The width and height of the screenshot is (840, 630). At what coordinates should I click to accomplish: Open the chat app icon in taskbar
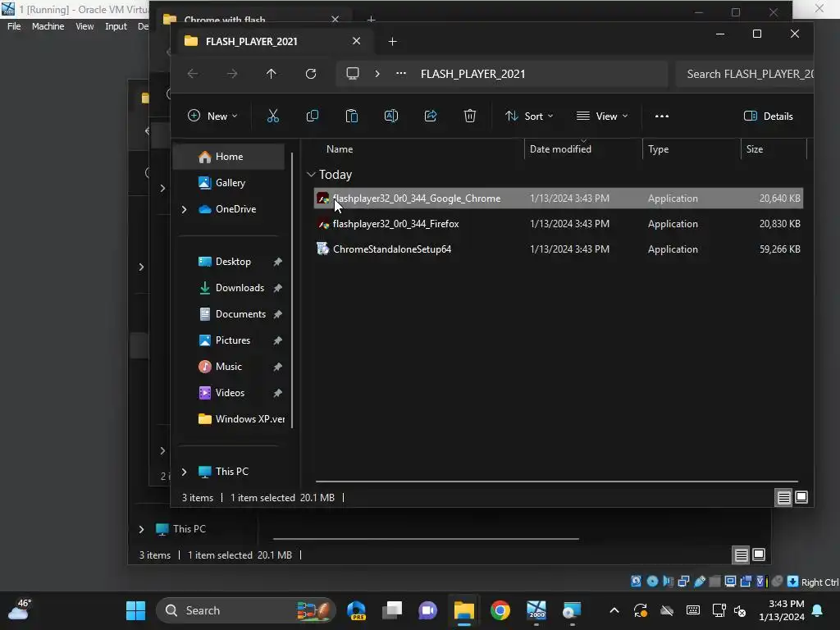pos(428,610)
